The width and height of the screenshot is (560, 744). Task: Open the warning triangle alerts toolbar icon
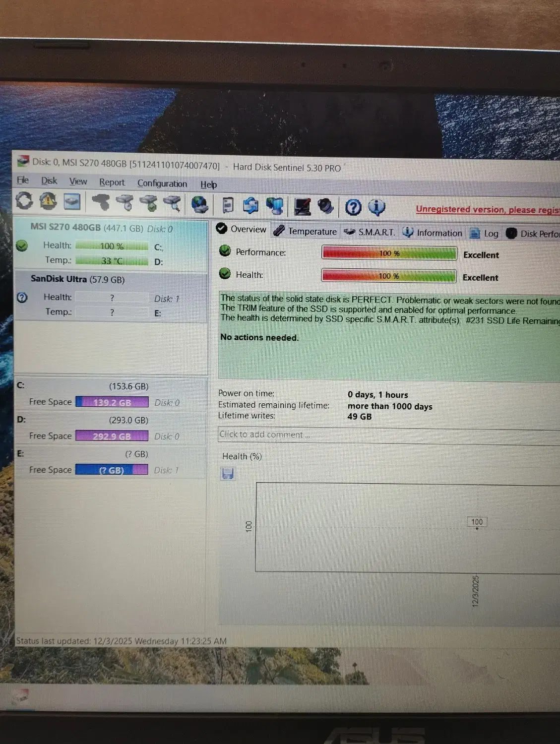tap(48, 200)
